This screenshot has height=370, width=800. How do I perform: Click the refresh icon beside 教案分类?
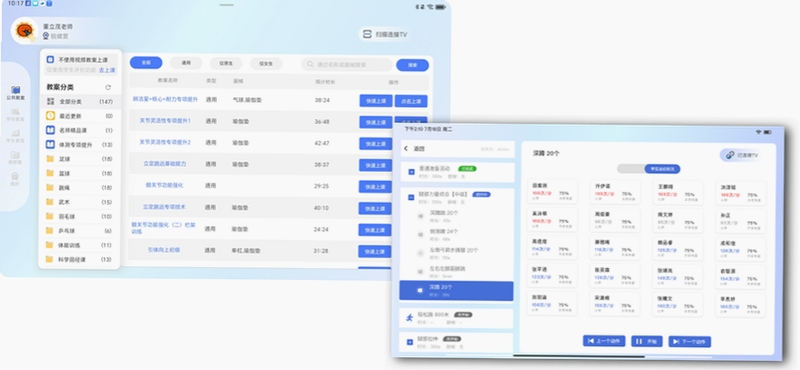[108, 87]
